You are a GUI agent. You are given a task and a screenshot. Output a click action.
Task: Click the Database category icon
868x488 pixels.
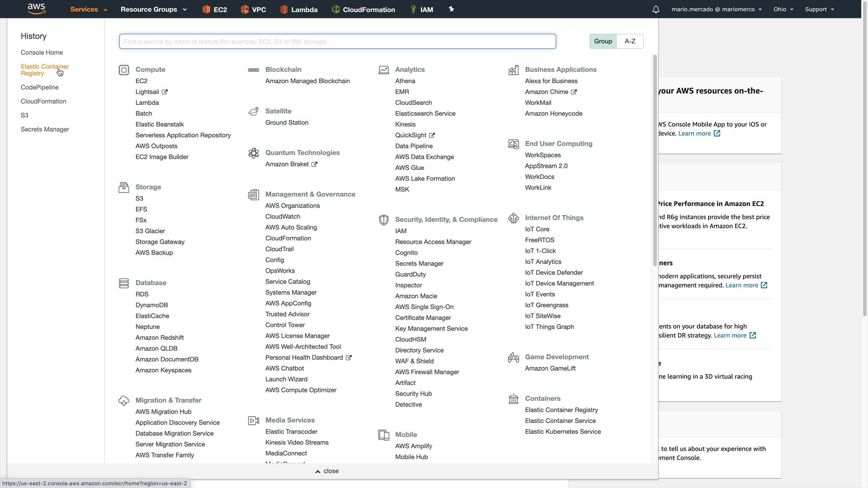(x=123, y=283)
